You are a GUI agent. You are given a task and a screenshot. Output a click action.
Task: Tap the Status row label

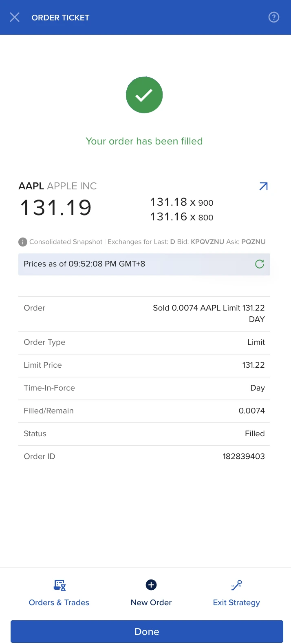pos(35,434)
